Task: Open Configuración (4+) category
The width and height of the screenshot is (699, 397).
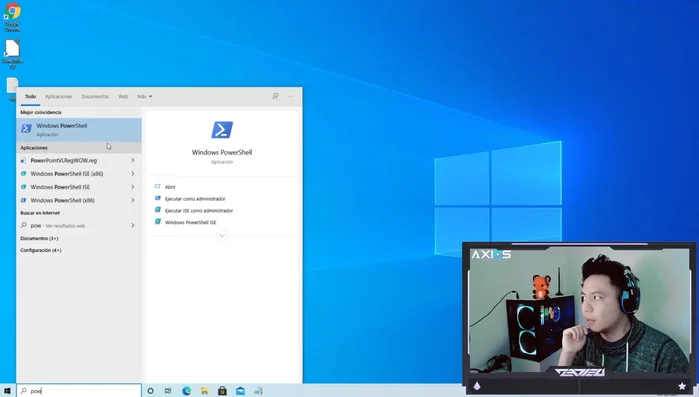Action: coord(41,250)
